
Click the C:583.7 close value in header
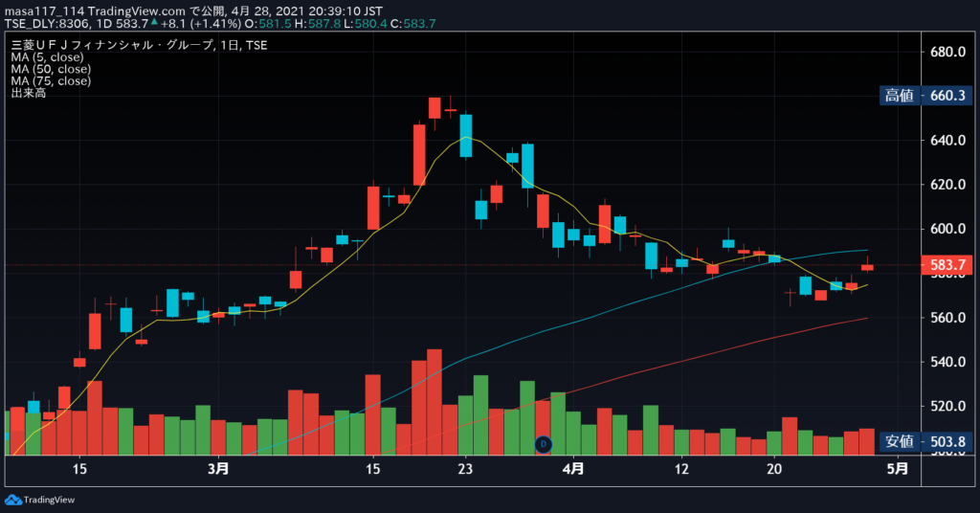[413, 24]
